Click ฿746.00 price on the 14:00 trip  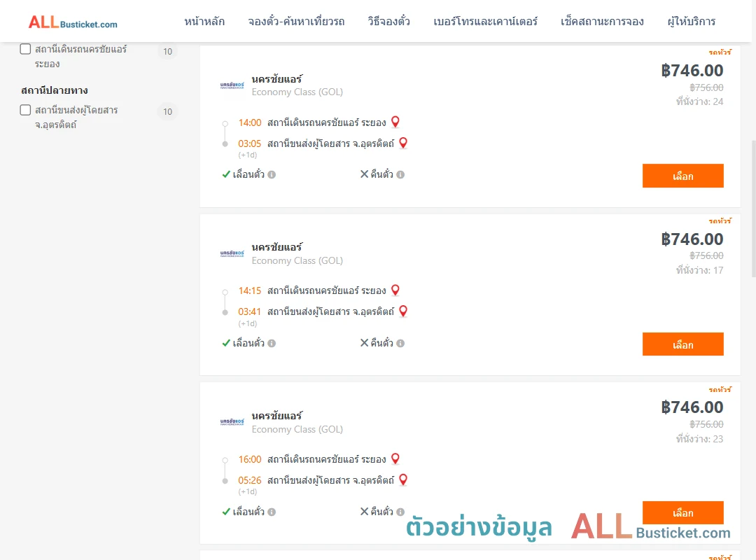[x=692, y=71]
